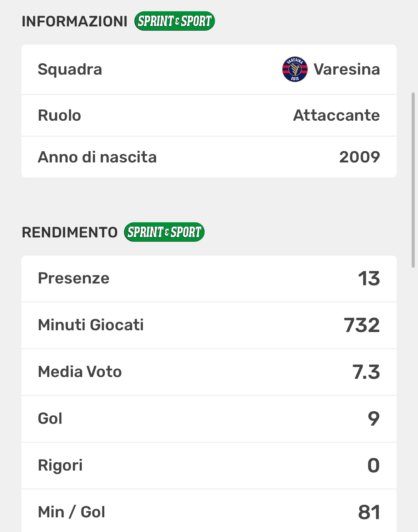This screenshot has width=418, height=532.
Task: Click the 13 appearances value
Action: [x=369, y=278]
